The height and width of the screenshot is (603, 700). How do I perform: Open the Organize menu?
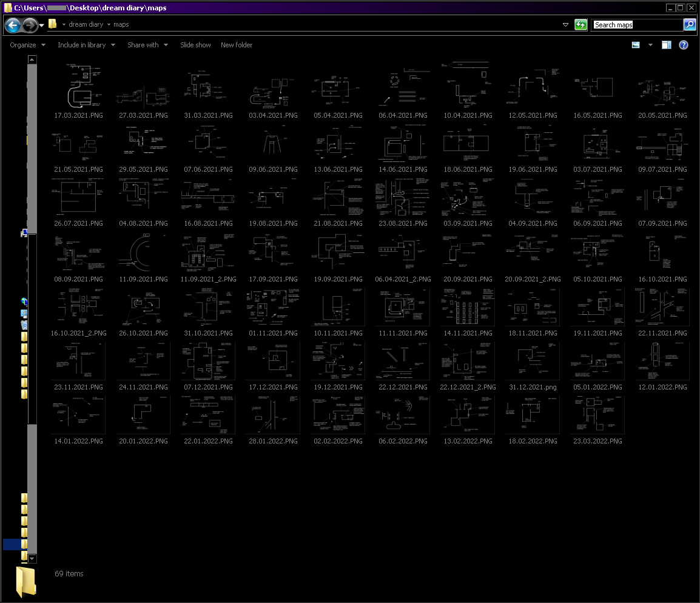(x=28, y=45)
